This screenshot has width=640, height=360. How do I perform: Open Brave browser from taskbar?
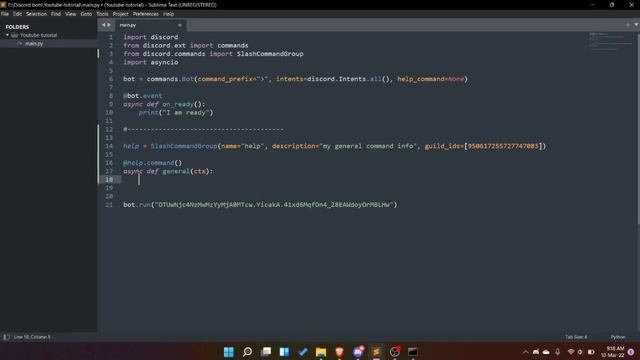339,352
